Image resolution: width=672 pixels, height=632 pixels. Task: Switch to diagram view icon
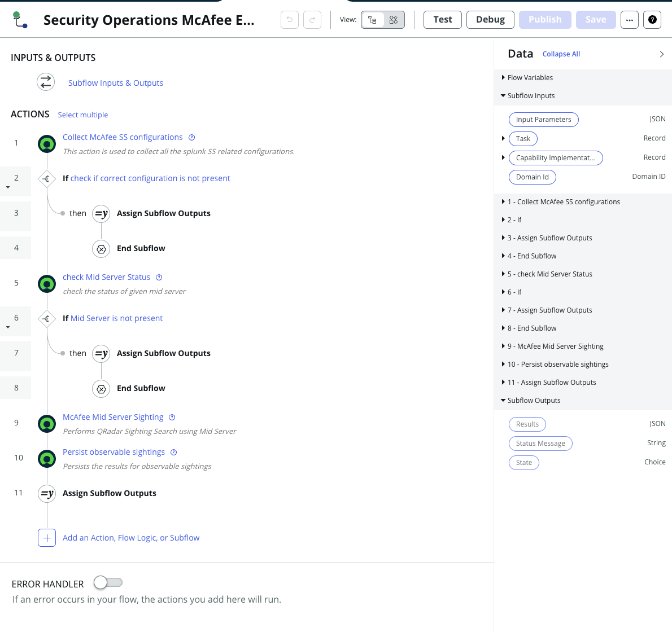point(394,20)
